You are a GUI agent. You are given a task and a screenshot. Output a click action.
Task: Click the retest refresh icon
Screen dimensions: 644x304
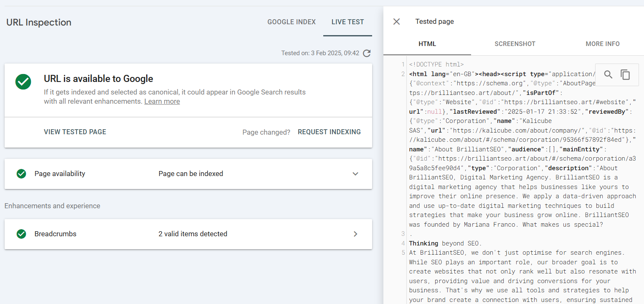367,53
